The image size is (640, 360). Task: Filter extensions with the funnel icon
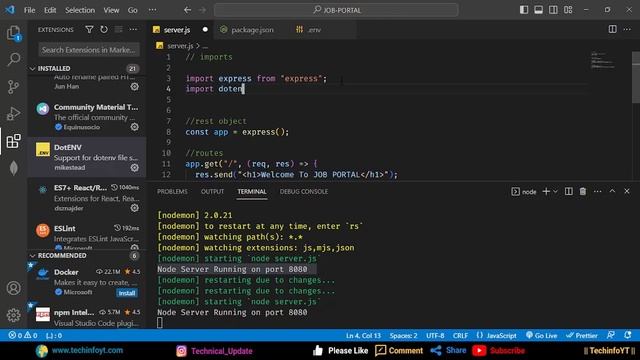(x=89, y=29)
